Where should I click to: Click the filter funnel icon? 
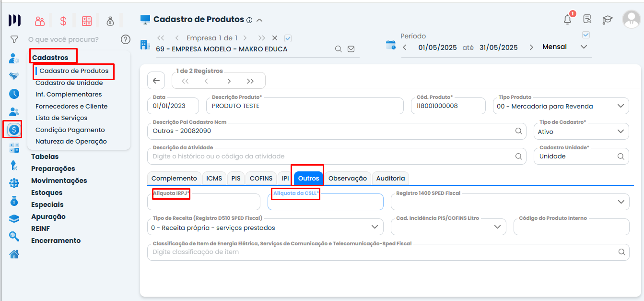(x=14, y=39)
